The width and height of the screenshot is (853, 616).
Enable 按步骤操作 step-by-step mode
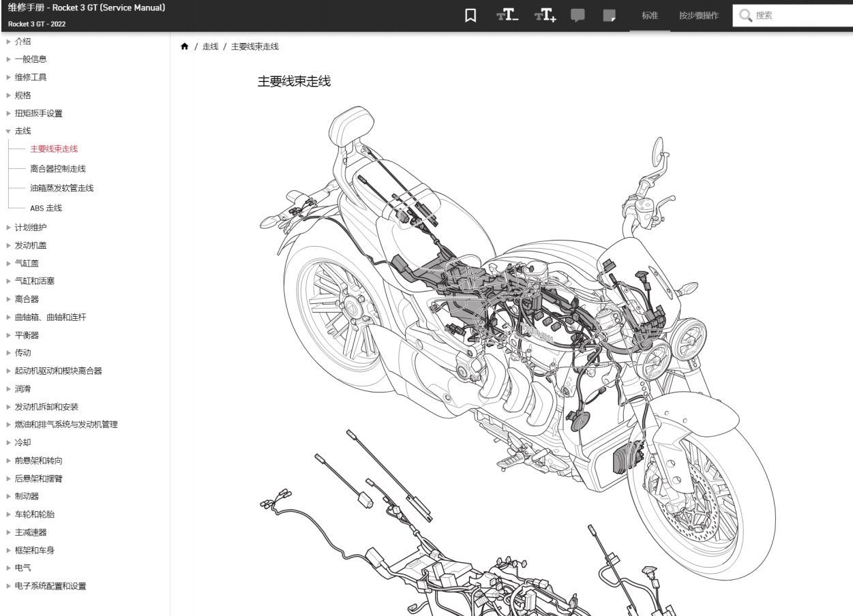pyautogui.click(x=697, y=15)
